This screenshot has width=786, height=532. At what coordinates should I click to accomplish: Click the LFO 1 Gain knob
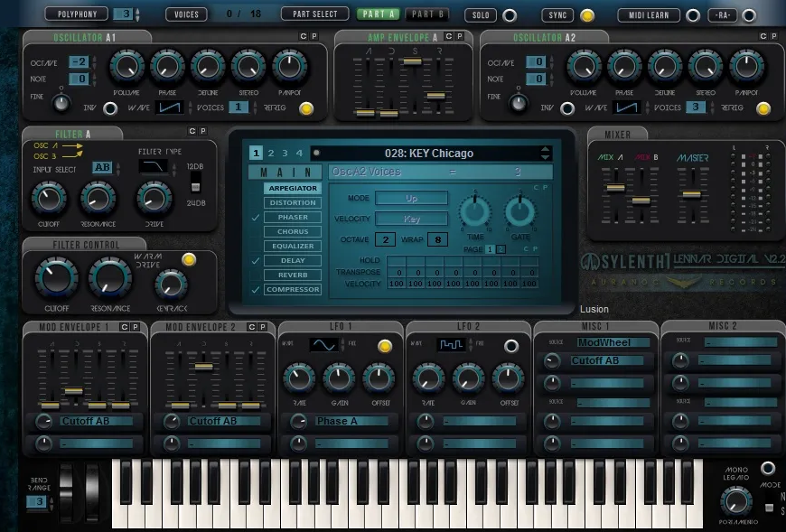pyautogui.click(x=339, y=378)
